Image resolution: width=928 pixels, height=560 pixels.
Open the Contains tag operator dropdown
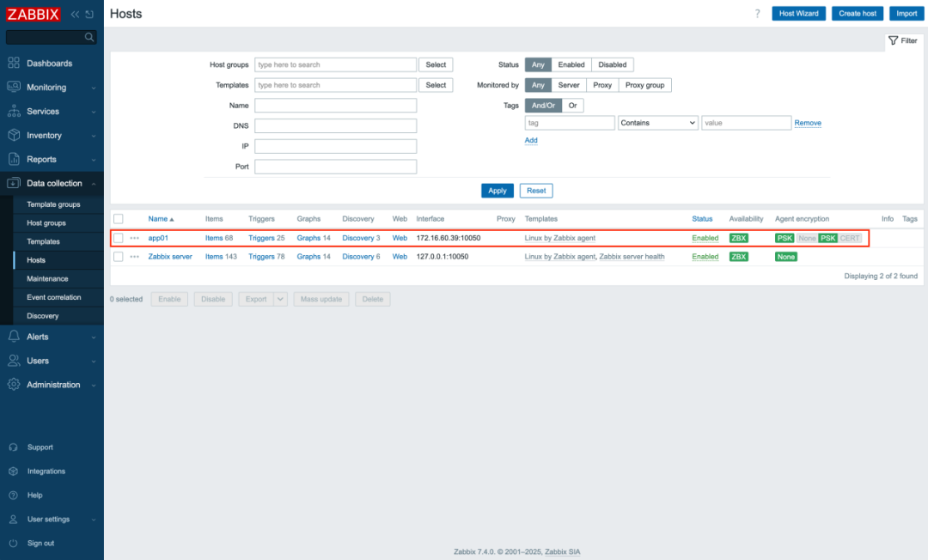point(657,123)
